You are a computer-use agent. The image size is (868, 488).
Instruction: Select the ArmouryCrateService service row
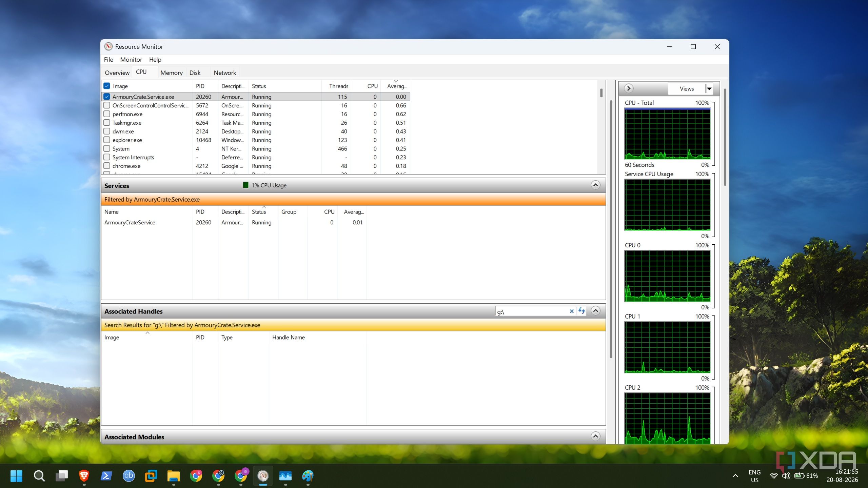[x=235, y=222]
